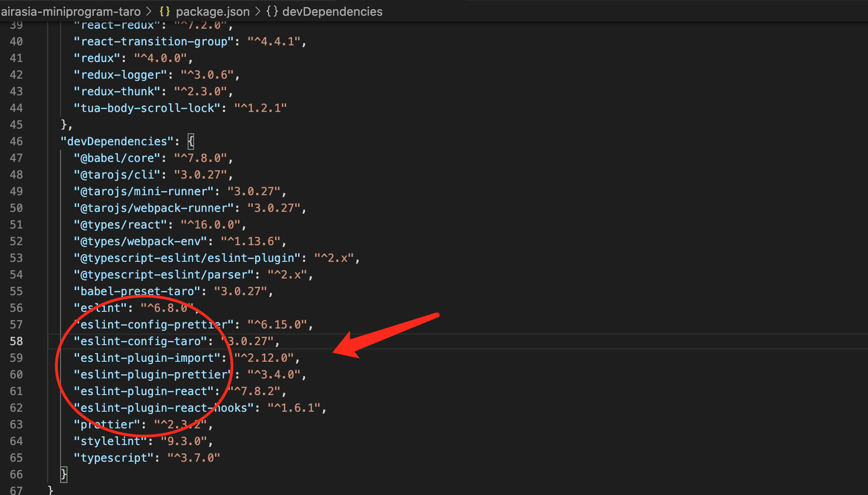Image resolution: width=868 pixels, height=495 pixels.
Task: Click "@typescript-eslint/eslint-plugin" key
Action: pyautogui.click(x=187, y=258)
